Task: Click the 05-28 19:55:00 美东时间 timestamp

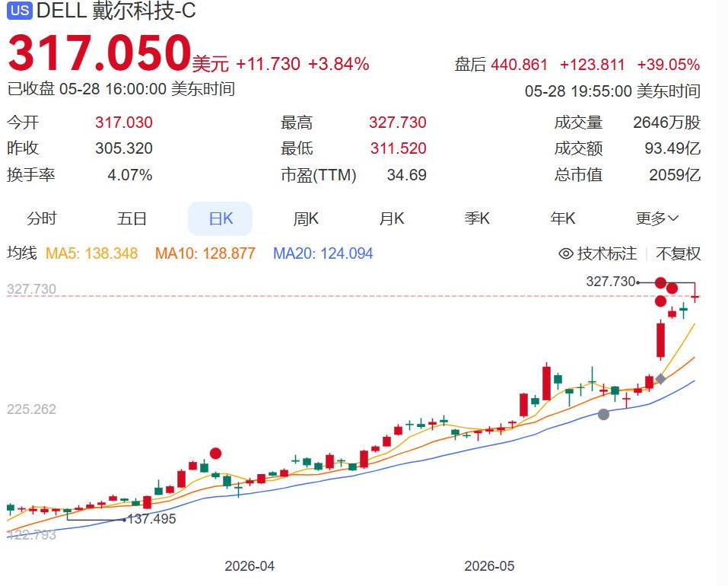Action: 612,91
